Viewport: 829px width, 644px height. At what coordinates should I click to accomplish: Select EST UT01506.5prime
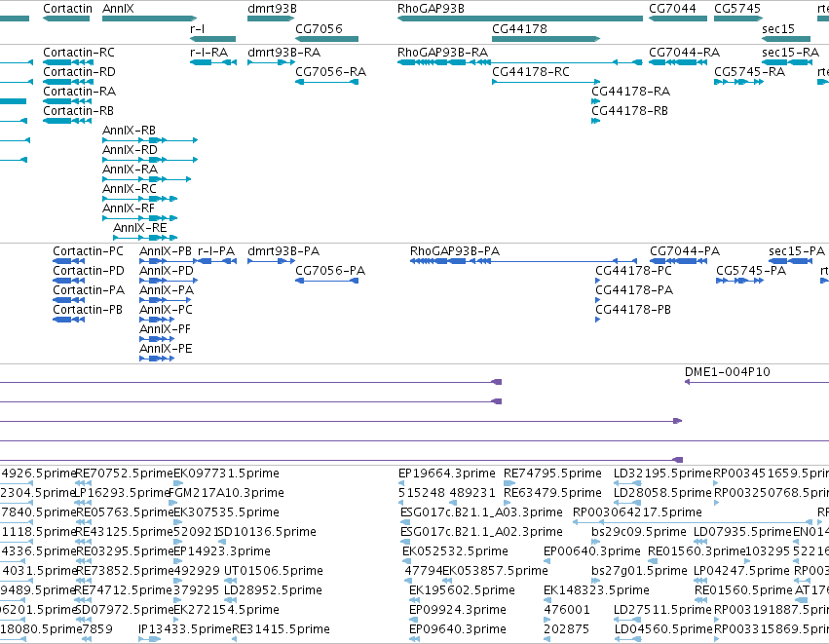(x=231, y=581)
